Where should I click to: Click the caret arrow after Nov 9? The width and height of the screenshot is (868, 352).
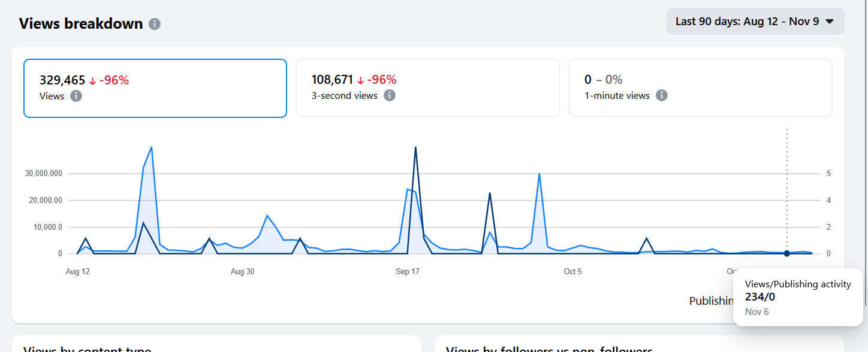[x=830, y=22]
